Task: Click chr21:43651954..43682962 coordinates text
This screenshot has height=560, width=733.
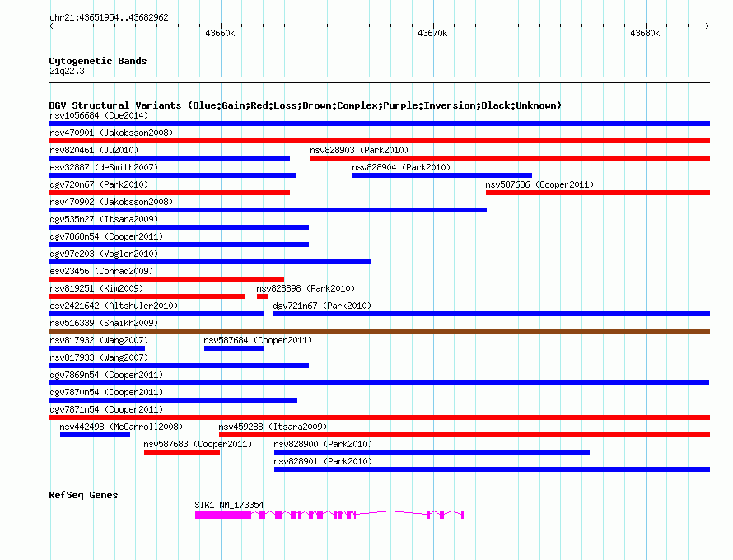Action: point(109,17)
